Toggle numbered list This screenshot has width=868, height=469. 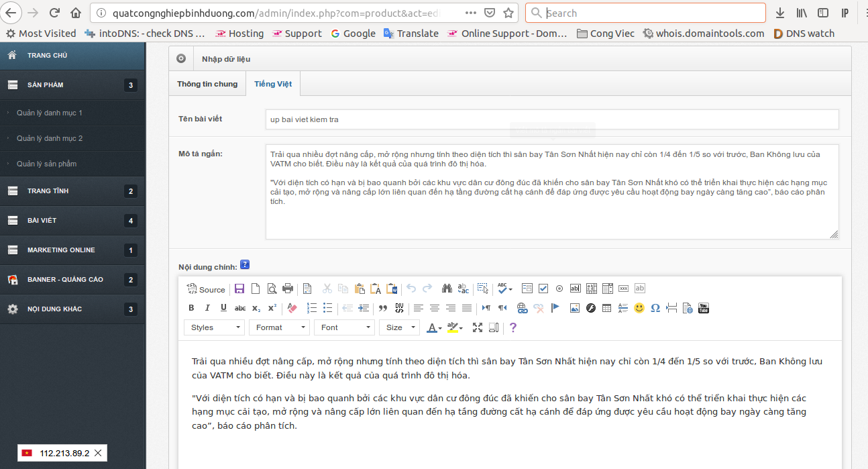[x=311, y=308]
